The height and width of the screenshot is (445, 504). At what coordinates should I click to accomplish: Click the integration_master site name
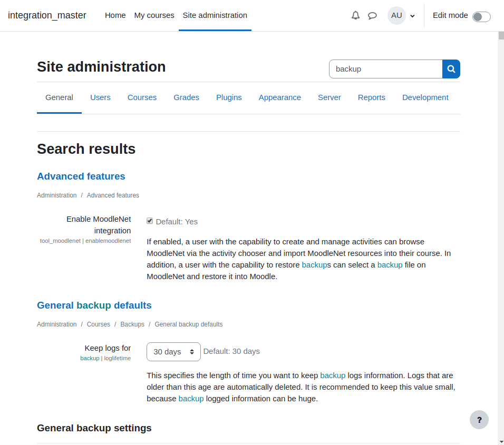[x=47, y=15]
